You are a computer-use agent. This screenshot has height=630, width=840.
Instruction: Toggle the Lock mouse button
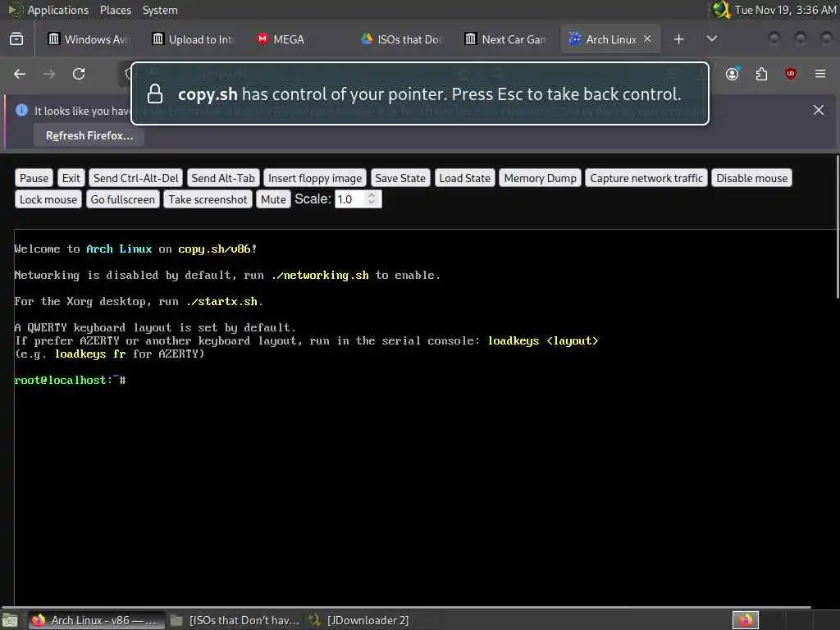click(x=48, y=199)
